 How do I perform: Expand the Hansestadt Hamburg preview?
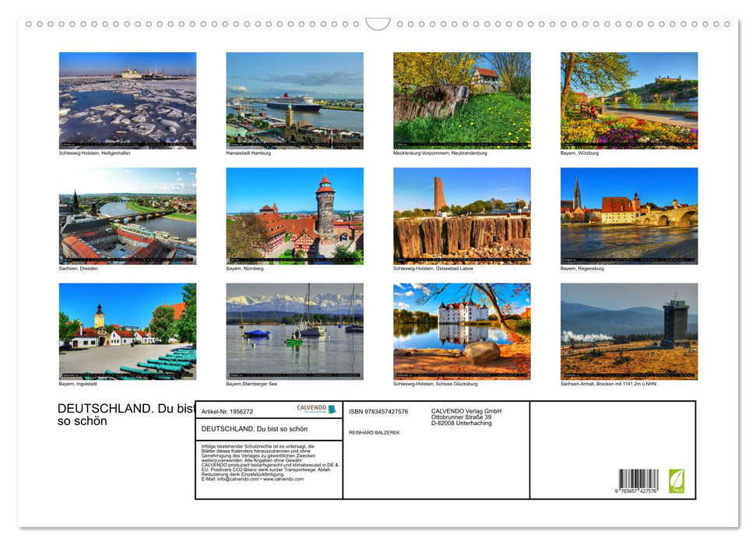[x=294, y=100]
